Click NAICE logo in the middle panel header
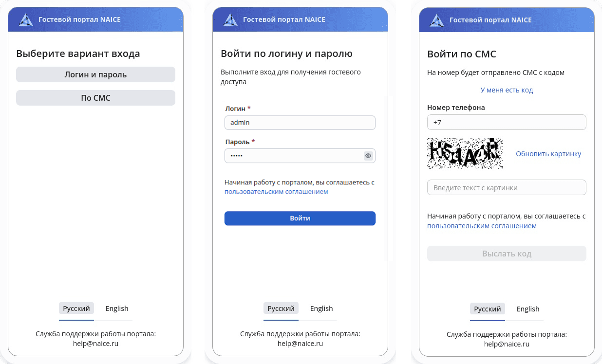Screen dimensions: 602x364 coord(230,20)
